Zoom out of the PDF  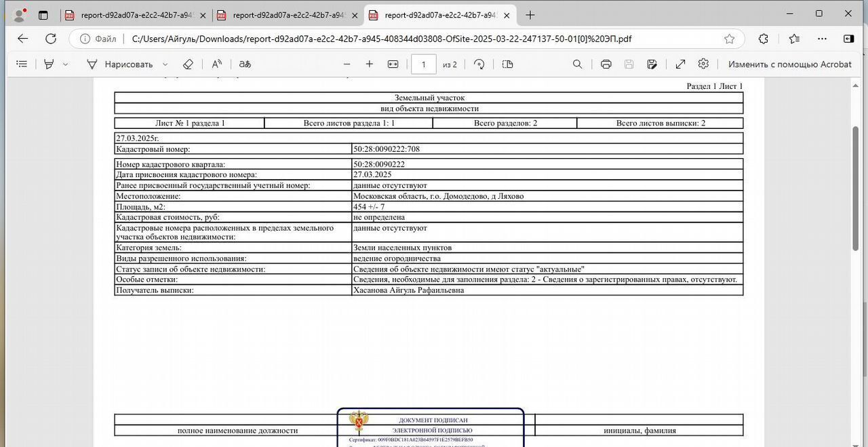coord(347,64)
